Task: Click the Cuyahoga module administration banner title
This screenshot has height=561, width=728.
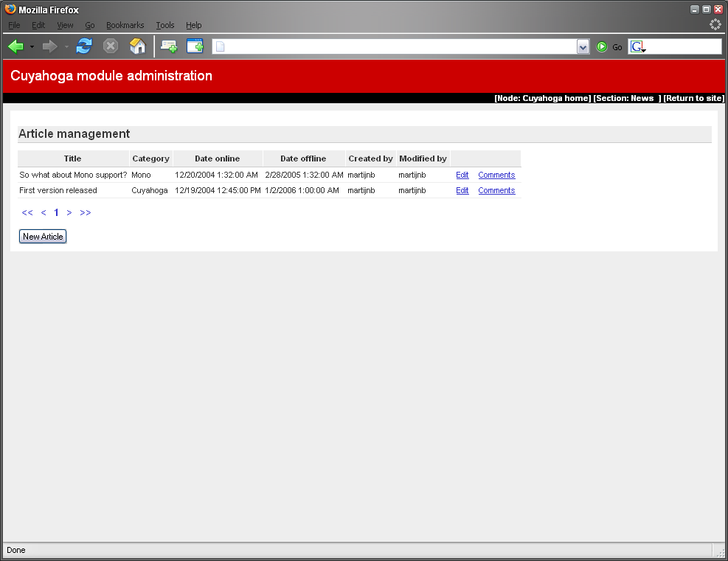Action: pos(111,76)
